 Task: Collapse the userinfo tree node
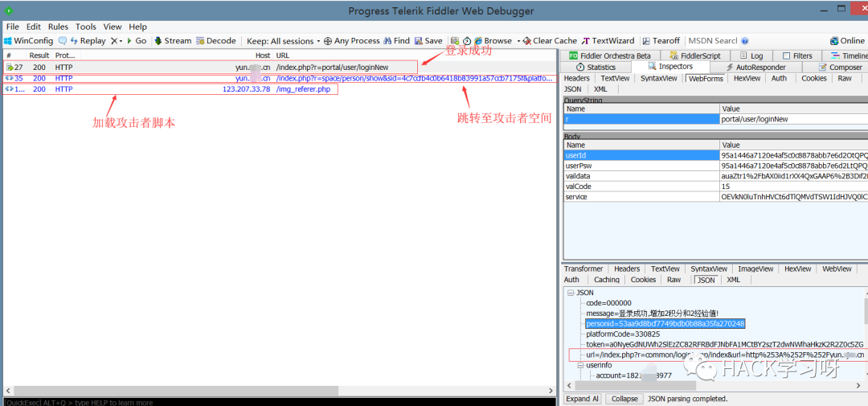(579, 366)
